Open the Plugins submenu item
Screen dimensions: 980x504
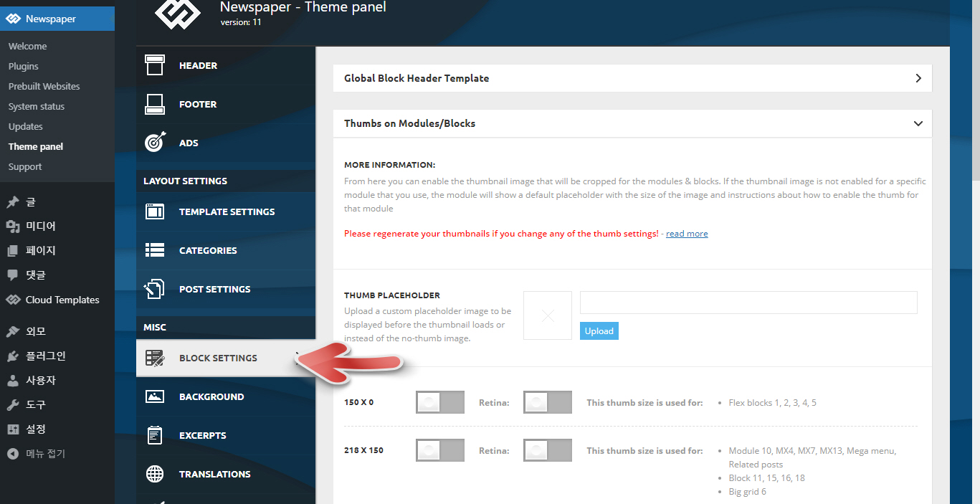tap(24, 66)
